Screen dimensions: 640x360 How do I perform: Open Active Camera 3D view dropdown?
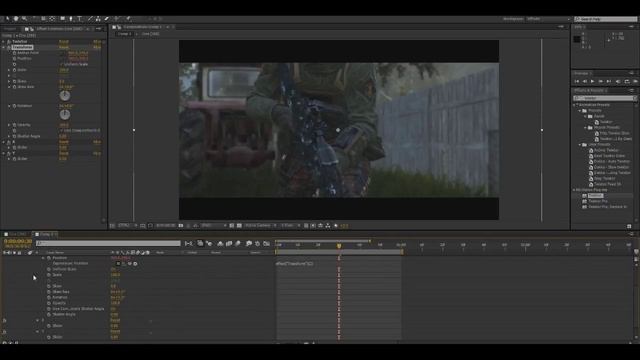pos(261,226)
